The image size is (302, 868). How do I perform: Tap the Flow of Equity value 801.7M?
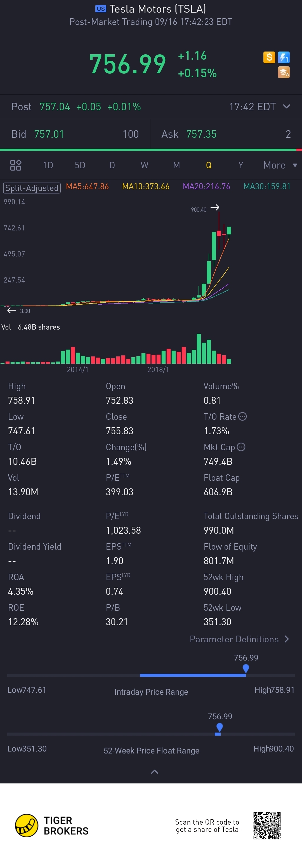pos(219,561)
